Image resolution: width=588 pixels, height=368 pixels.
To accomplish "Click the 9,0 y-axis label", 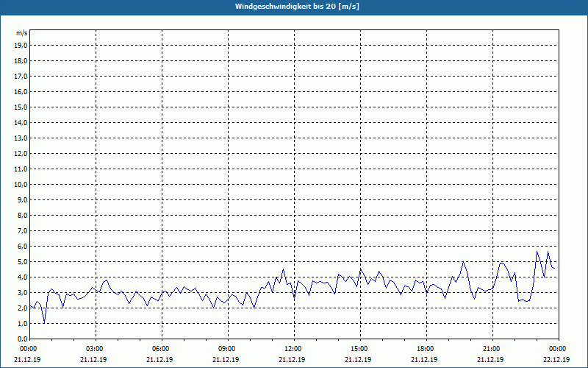I will point(22,199).
